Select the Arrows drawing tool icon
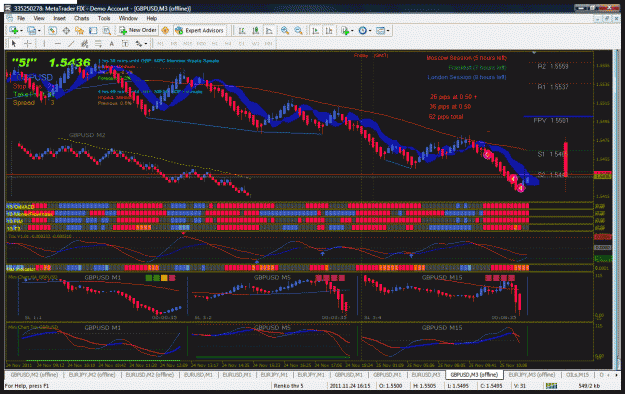 (x=139, y=43)
